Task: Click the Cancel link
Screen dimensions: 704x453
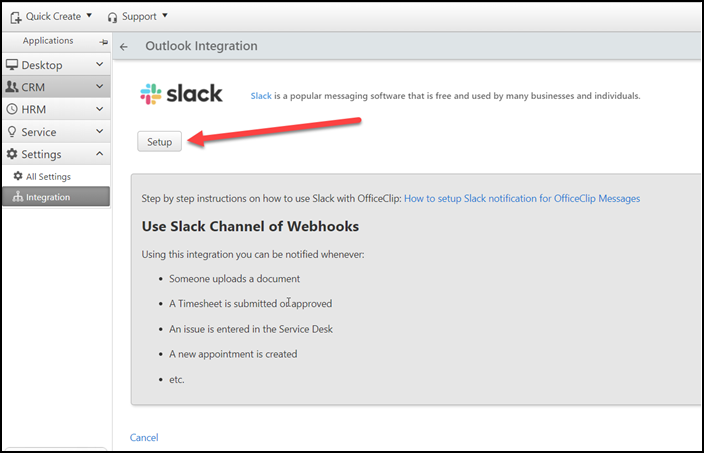Action: tap(144, 437)
